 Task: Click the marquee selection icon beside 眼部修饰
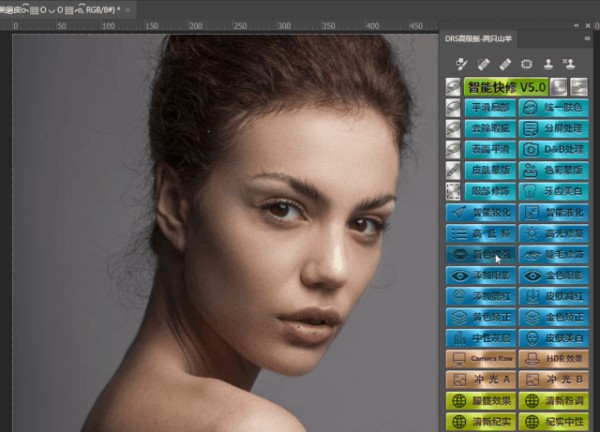point(453,191)
